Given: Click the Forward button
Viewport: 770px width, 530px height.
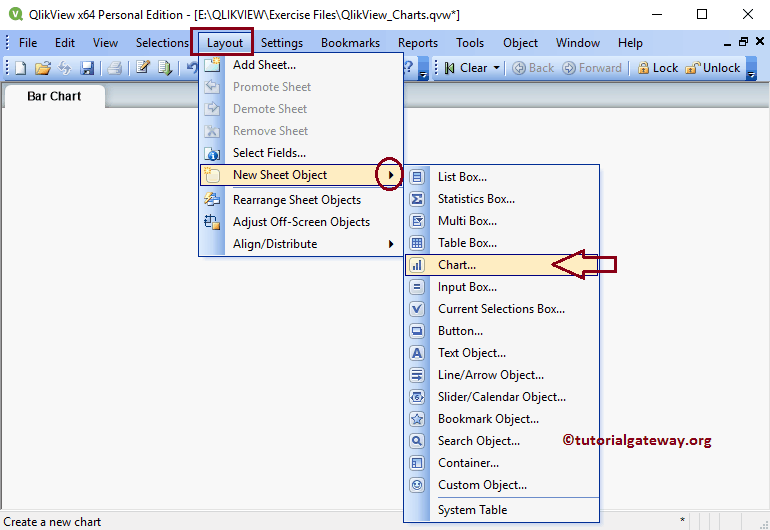Looking at the screenshot, I should [592, 68].
